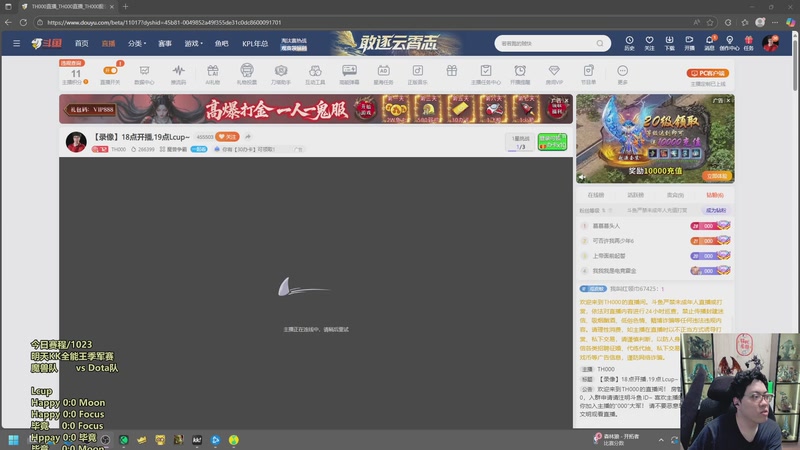800x450 pixels.
Task: Open the camera-shaped toolbar icon
Action: [x=281, y=74]
